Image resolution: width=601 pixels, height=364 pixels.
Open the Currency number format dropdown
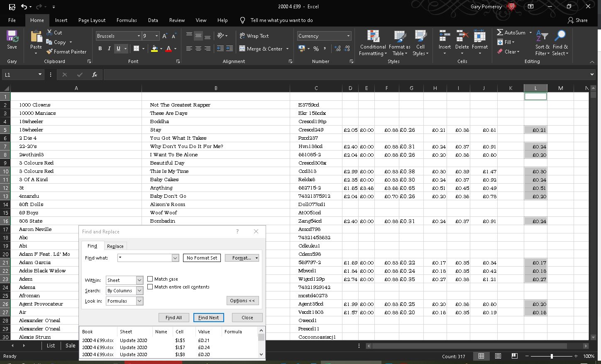pos(348,36)
